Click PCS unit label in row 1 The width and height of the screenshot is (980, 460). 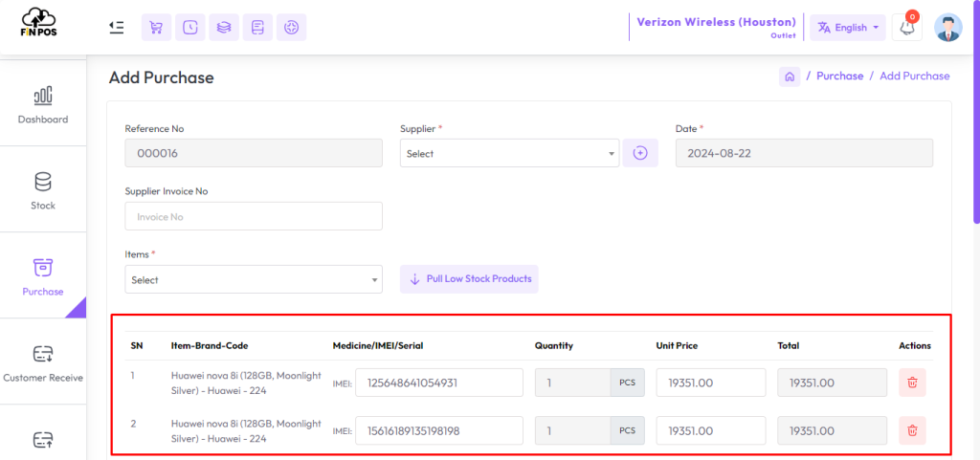pyautogui.click(x=628, y=383)
